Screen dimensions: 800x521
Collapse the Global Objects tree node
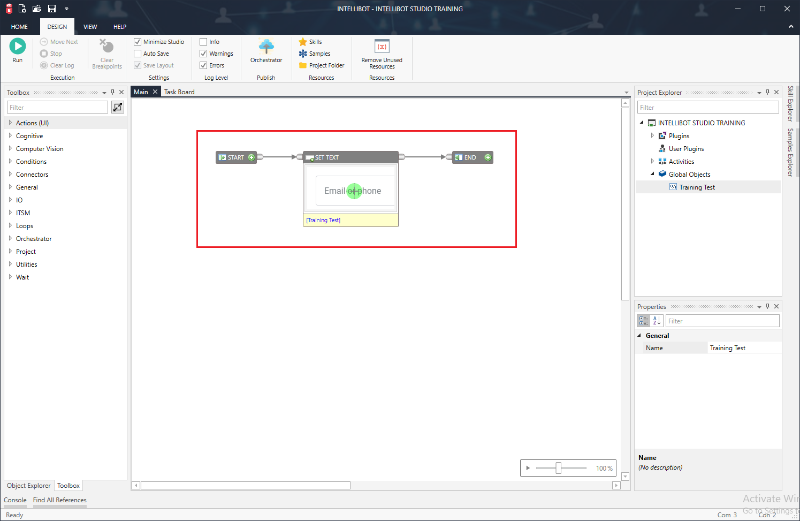click(652, 174)
